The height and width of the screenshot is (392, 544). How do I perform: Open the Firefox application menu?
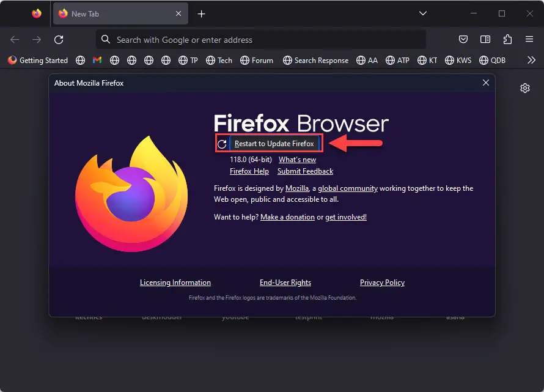tap(529, 39)
